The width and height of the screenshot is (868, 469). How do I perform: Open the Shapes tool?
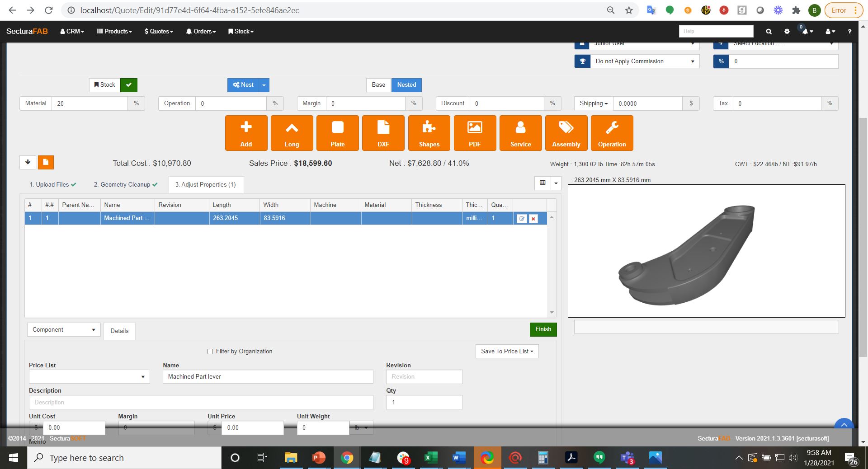click(x=429, y=133)
